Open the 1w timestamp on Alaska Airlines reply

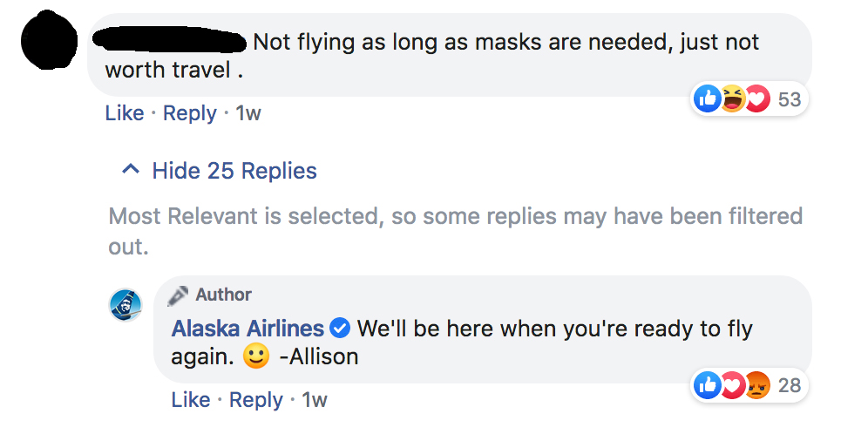coord(314,400)
